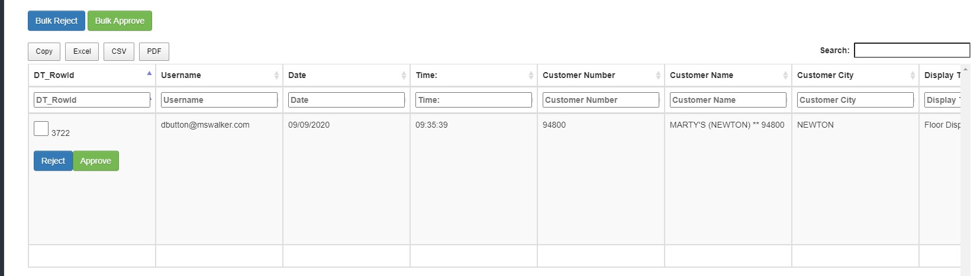Export the table to Excel
The width and height of the screenshot is (980, 276).
click(x=82, y=51)
